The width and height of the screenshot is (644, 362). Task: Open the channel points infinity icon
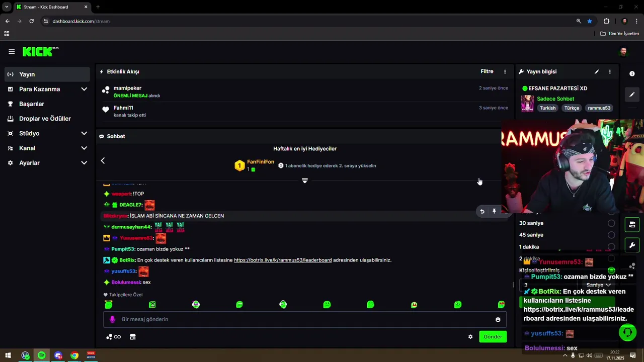(x=114, y=337)
